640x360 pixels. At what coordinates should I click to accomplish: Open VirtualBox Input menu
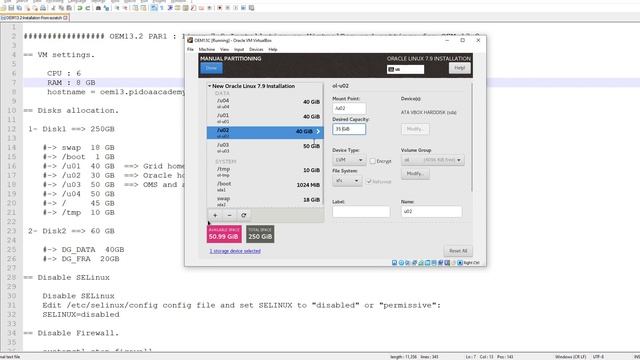coord(239,49)
